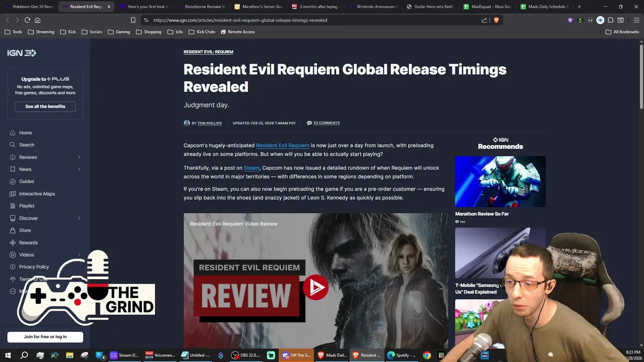Open a new browser tab
Screen dimensions: 644x362
click(x=579, y=7)
